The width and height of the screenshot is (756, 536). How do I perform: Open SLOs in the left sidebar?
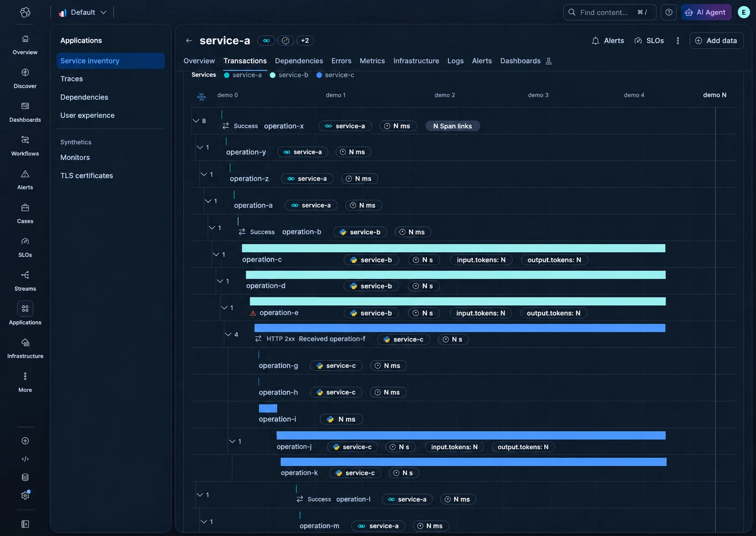(25, 247)
